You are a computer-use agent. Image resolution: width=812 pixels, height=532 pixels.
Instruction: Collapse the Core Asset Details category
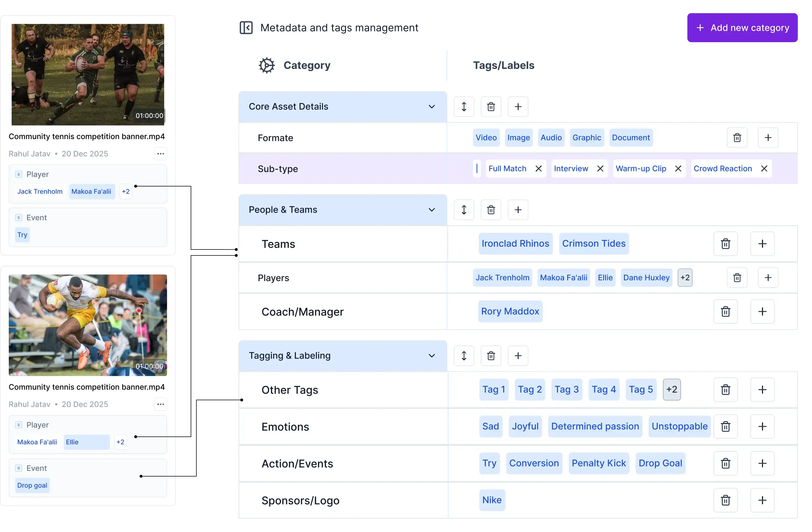point(432,106)
